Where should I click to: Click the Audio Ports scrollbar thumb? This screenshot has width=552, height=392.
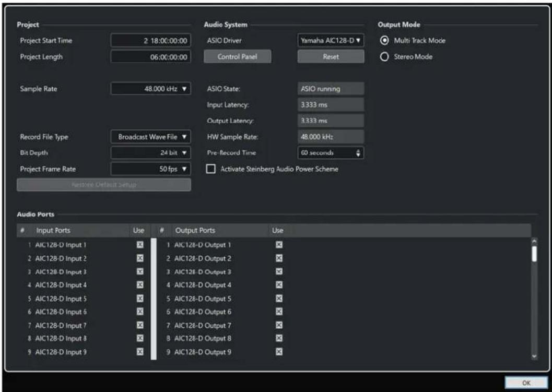[534, 254]
